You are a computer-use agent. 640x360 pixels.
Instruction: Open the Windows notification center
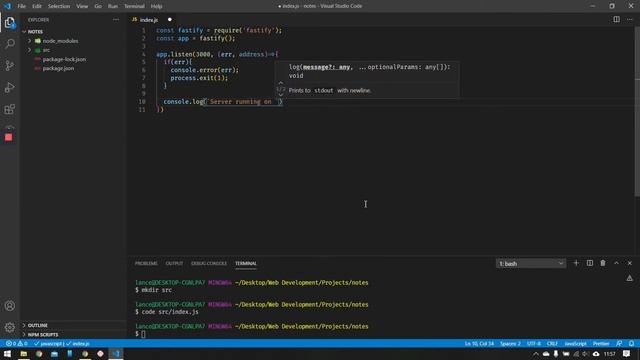pyautogui.click(x=627, y=354)
